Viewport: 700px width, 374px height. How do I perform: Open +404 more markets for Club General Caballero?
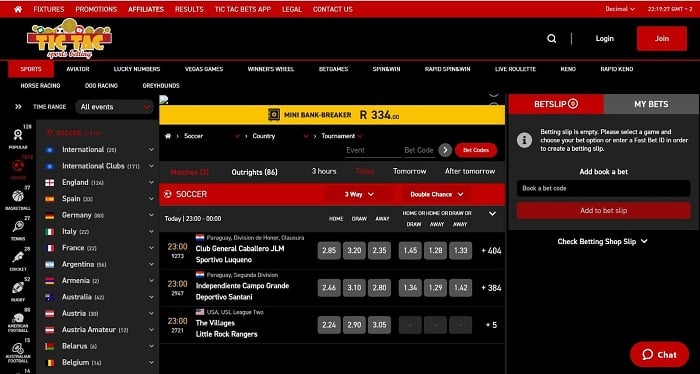pyautogui.click(x=491, y=251)
